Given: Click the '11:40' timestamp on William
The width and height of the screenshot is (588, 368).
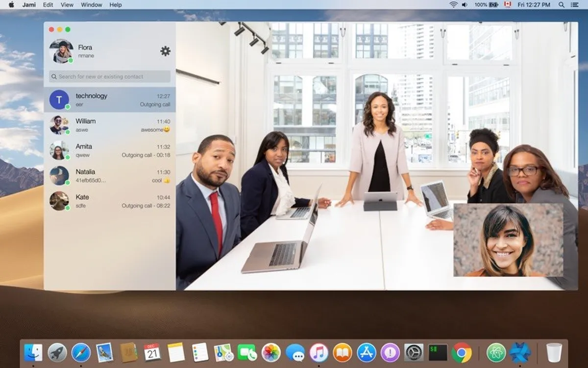Looking at the screenshot, I should 164,121.
